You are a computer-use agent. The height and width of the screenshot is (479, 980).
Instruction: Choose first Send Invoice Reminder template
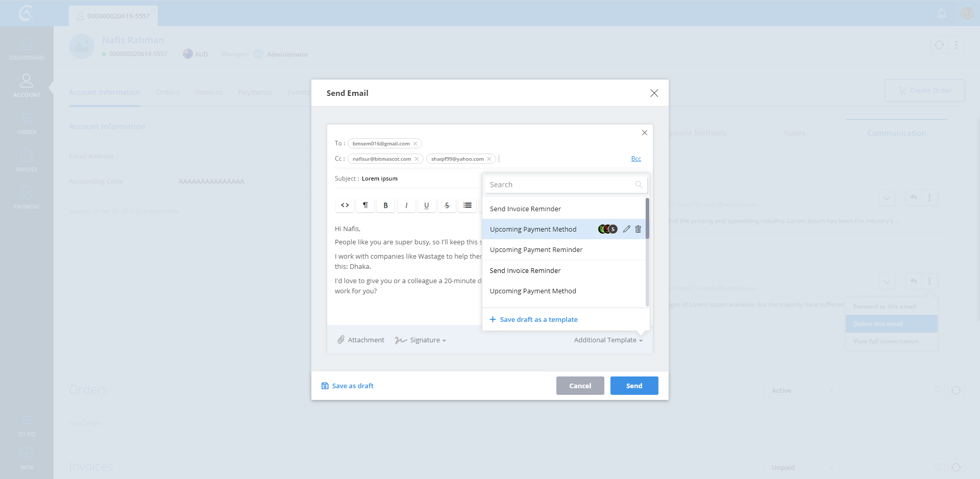[x=525, y=209]
